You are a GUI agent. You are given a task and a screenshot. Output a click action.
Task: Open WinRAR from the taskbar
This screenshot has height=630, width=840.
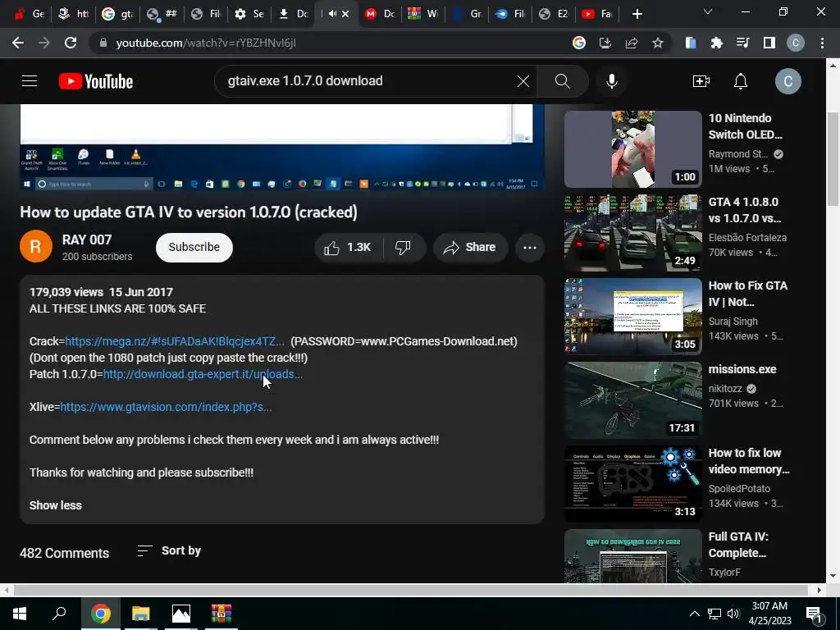click(x=221, y=614)
